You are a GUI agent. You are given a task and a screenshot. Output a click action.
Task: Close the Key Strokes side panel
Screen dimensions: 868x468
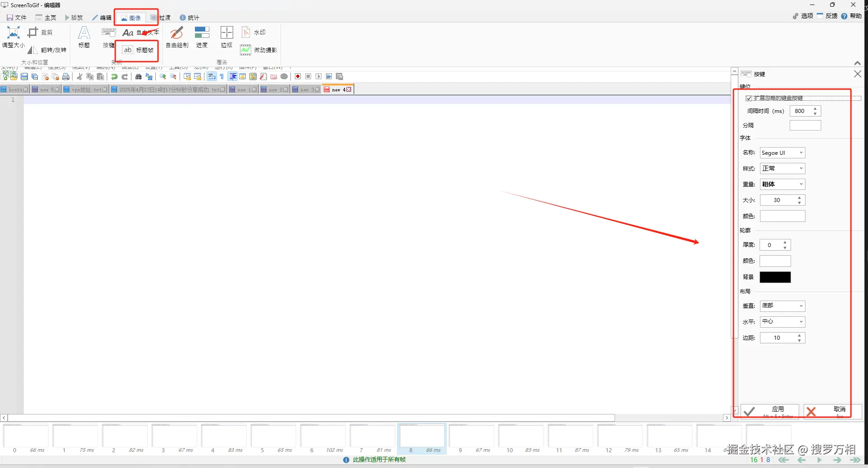[x=858, y=74]
